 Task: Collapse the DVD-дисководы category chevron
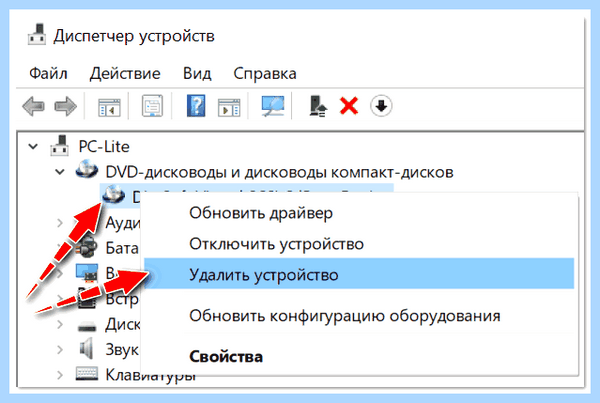[60, 172]
